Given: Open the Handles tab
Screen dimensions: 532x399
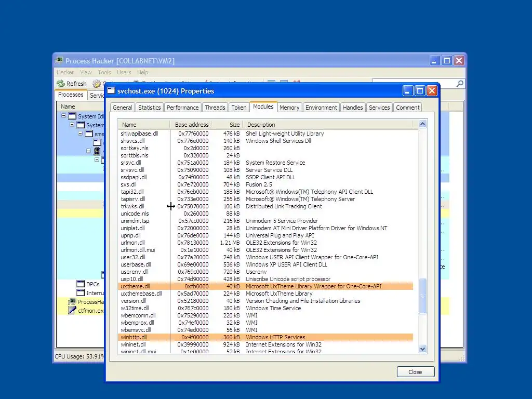Looking at the screenshot, I should click(x=353, y=108).
